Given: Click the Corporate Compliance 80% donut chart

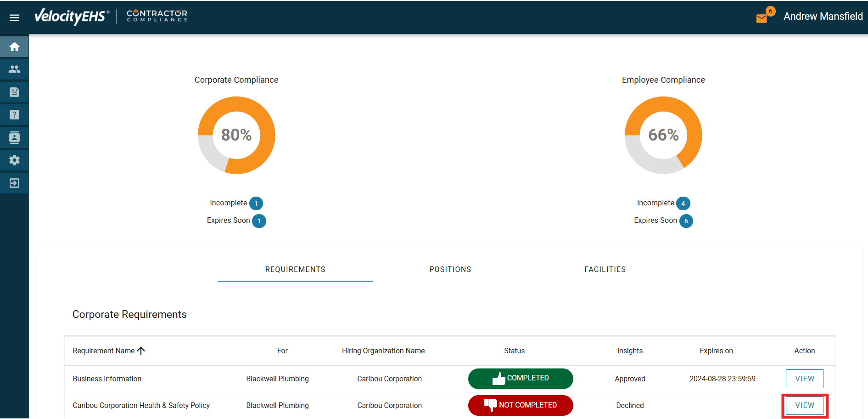Looking at the screenshot, I should pos(236,135).
